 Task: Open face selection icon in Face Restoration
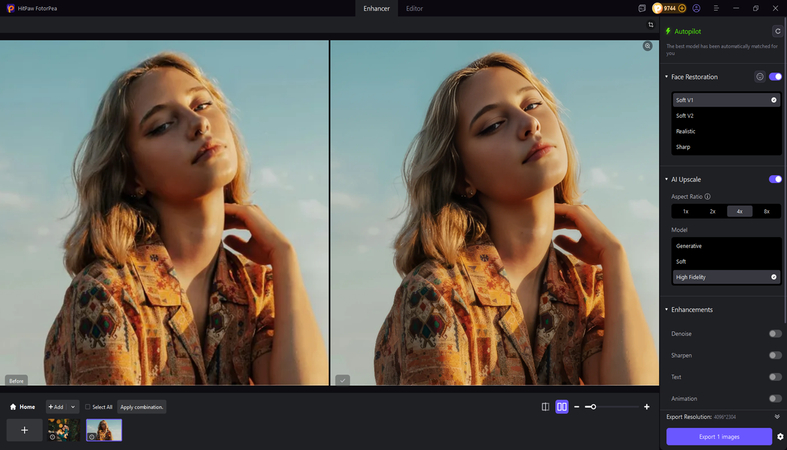(x=759, y=76)
